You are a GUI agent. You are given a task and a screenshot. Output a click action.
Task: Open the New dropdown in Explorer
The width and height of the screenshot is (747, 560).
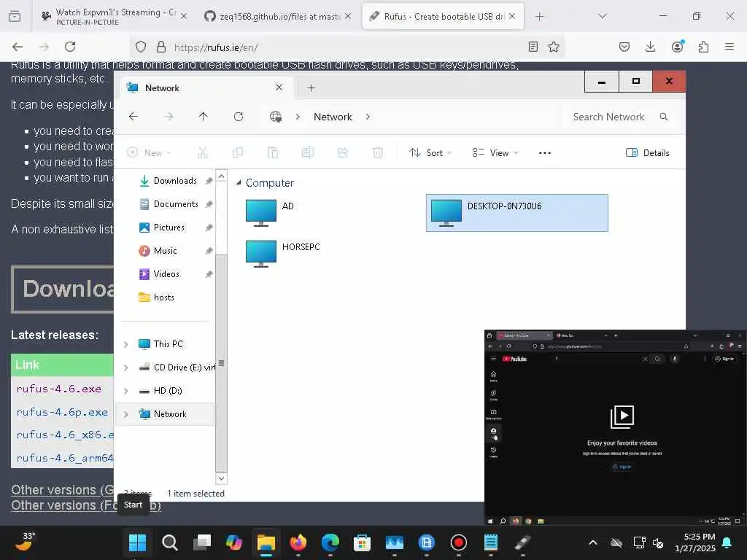149,152
